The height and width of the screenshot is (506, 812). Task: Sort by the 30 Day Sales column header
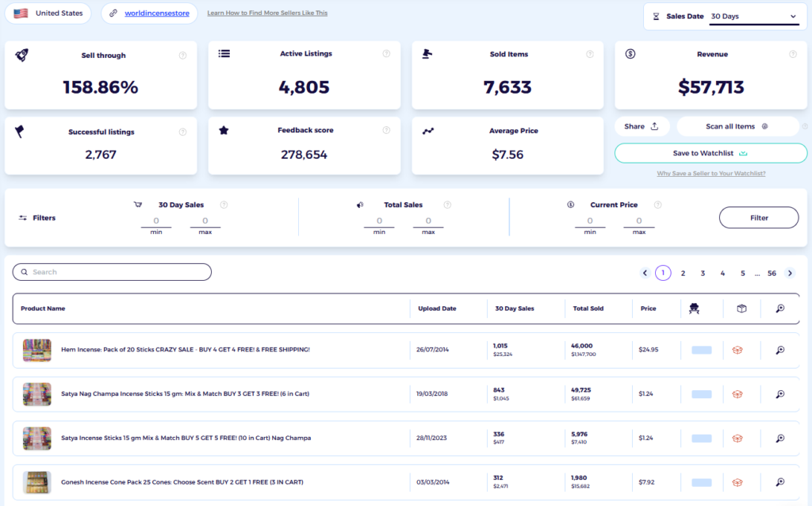[514, 309]
